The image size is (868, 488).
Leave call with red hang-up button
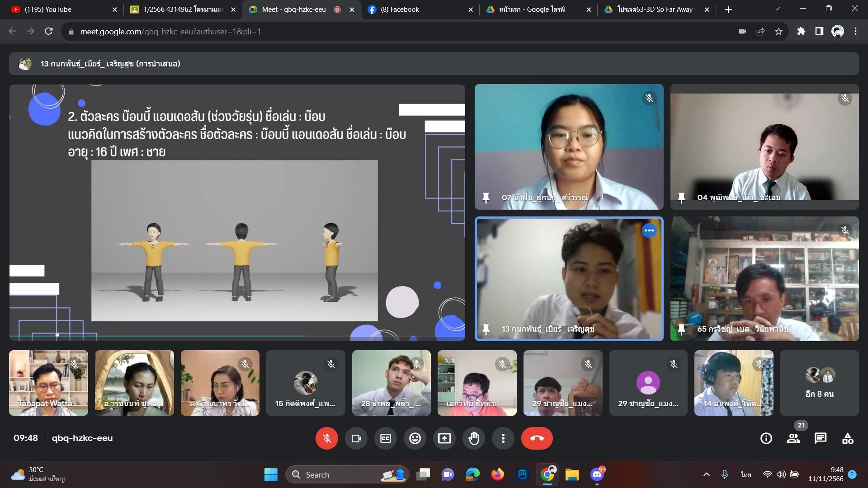pos(537,438)
